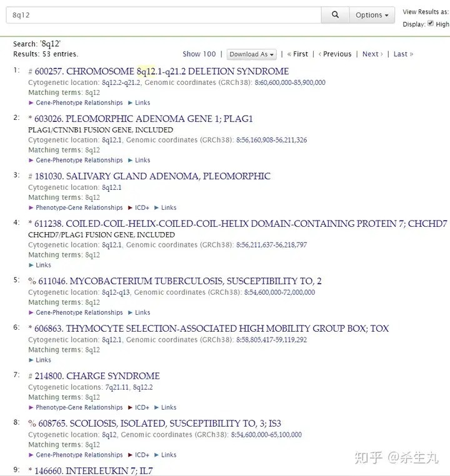Click the 'Results: 53 entries.' text
This screenshot has width=450, height=476.
(46, 54)
